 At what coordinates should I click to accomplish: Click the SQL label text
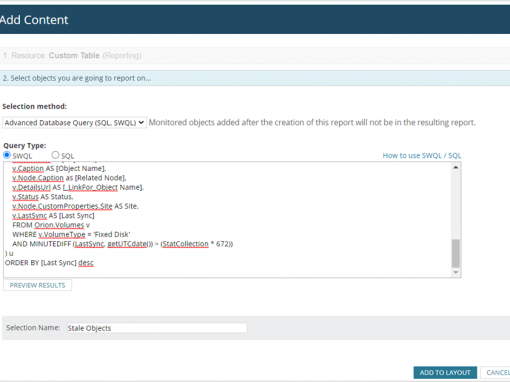point(68,156)
